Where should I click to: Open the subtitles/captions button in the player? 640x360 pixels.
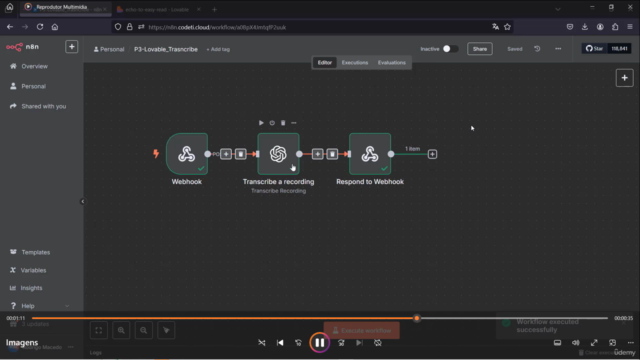[557, 343]
